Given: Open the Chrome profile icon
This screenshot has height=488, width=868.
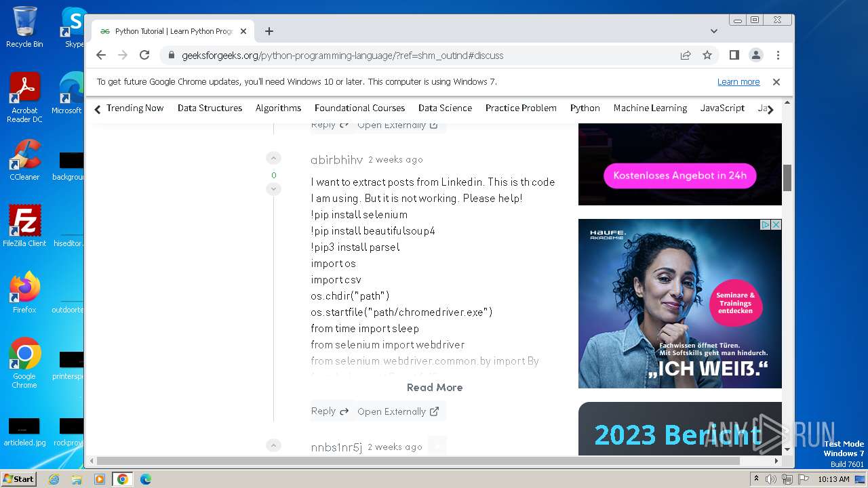Looking at the screenshot, I should click(756, 56).
